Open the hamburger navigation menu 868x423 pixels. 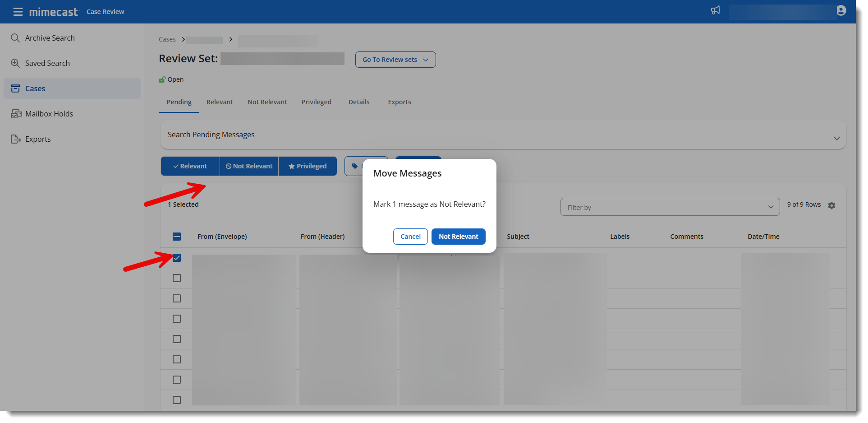coord(18,12)
